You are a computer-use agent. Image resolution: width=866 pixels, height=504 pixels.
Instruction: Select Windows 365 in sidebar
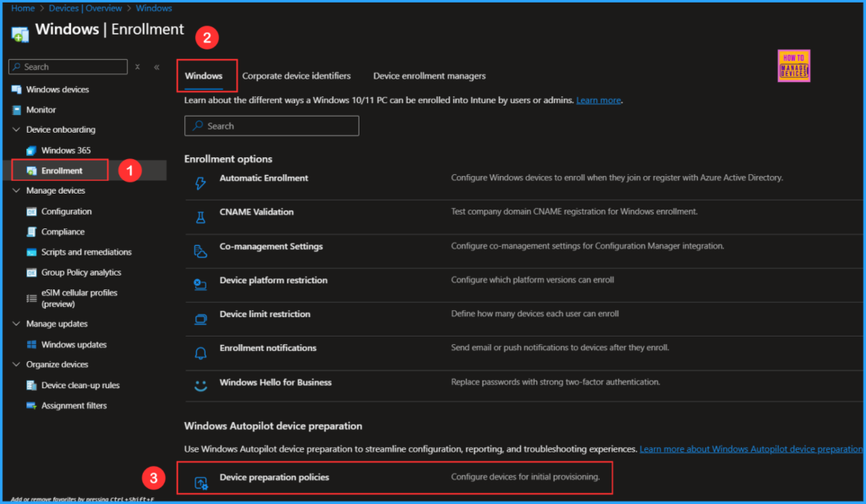click(66, 151)
